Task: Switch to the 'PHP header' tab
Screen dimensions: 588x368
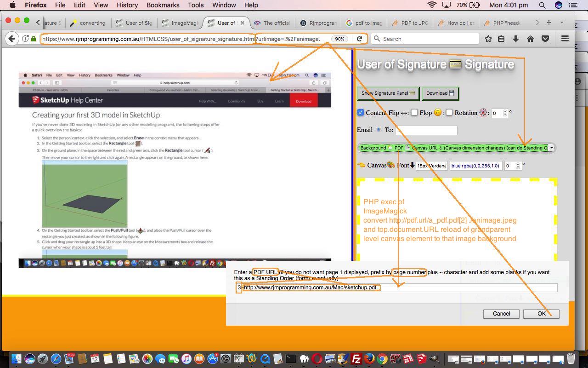Action: tap(502, 23)
